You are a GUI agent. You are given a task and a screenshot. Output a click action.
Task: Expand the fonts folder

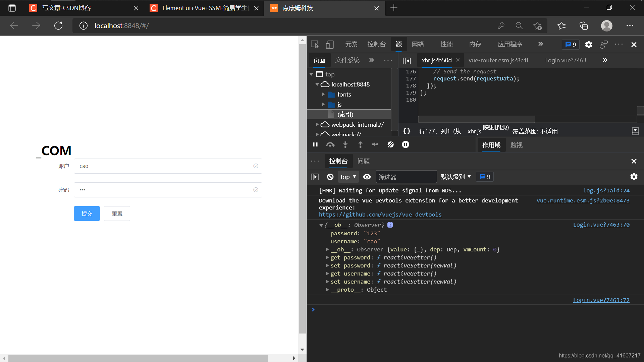point(323,94)
